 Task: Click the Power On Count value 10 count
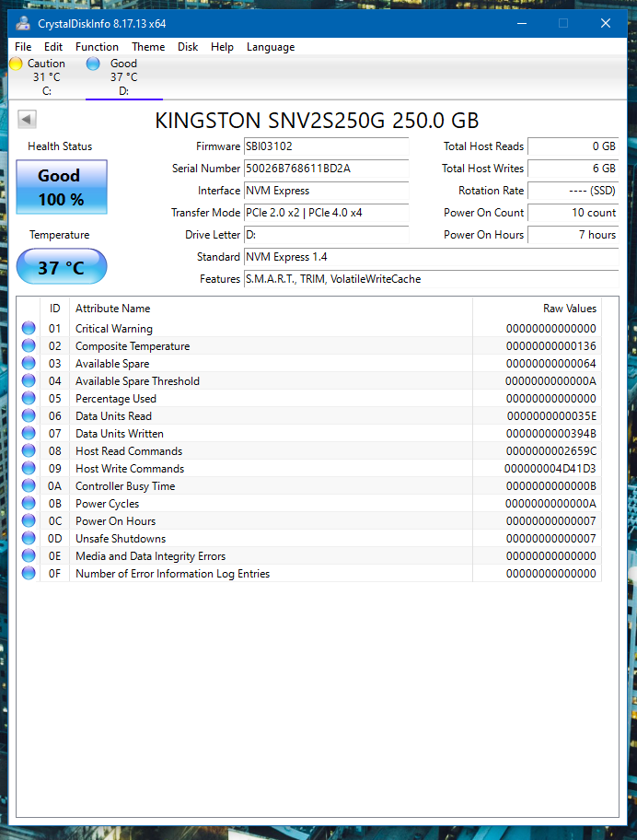click(x=573, y=213)
